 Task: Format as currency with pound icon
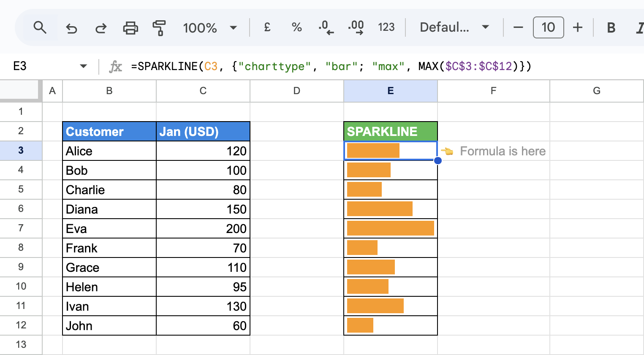(267, 27)
